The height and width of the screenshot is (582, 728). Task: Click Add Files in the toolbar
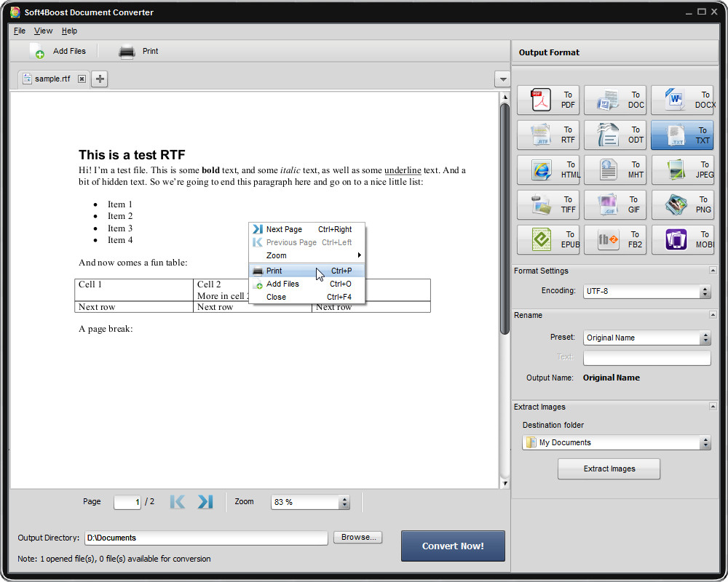point(58,51)
